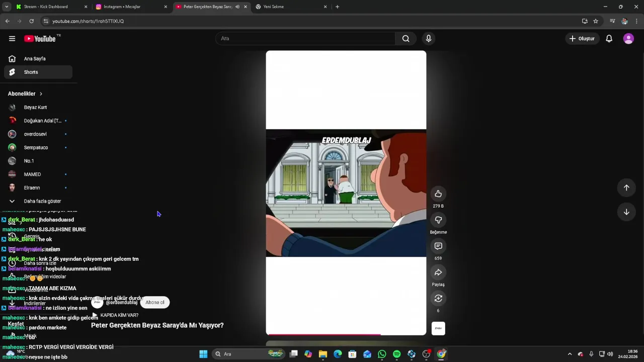Open File Explorer from the taskbar
The height and width of the screenshot is (362, 644).
coord(323,354)
